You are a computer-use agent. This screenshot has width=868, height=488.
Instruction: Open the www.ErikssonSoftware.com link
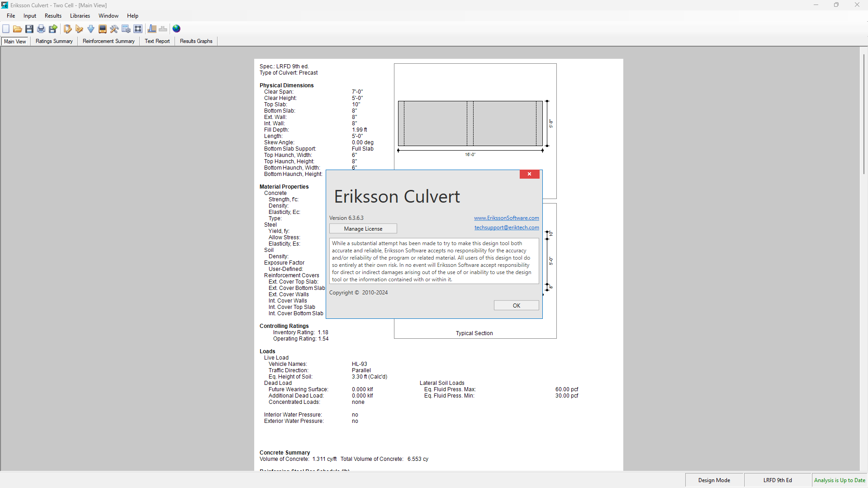pos(507,218)
